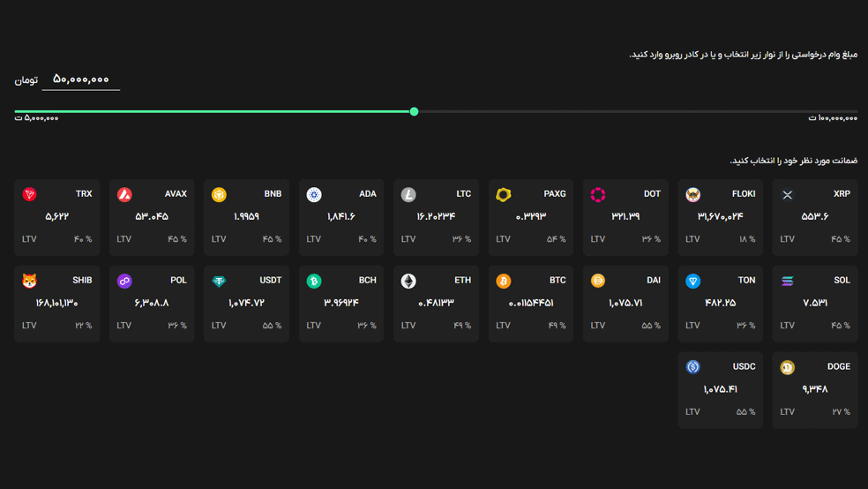The image size is (868, 489).
Task: Click the POL collateral card name label
Action: pyautogui.click(x=178, y=280)
